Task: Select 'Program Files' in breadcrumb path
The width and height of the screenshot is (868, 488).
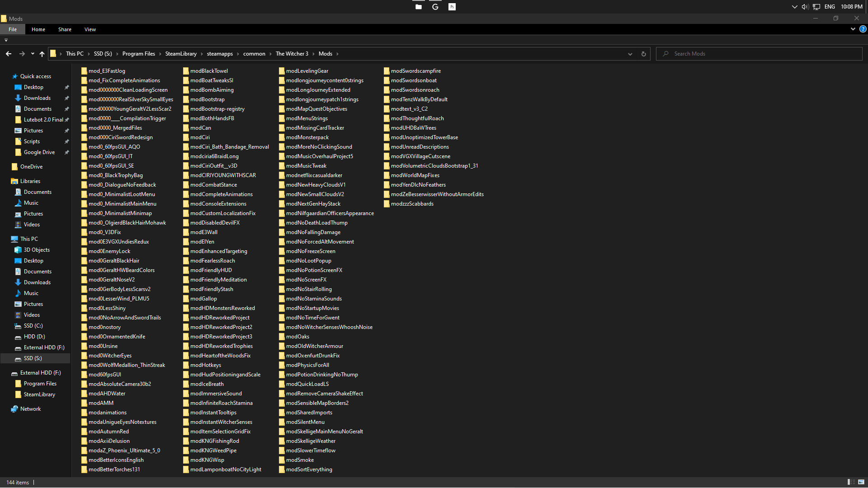Action: [139, 54]
